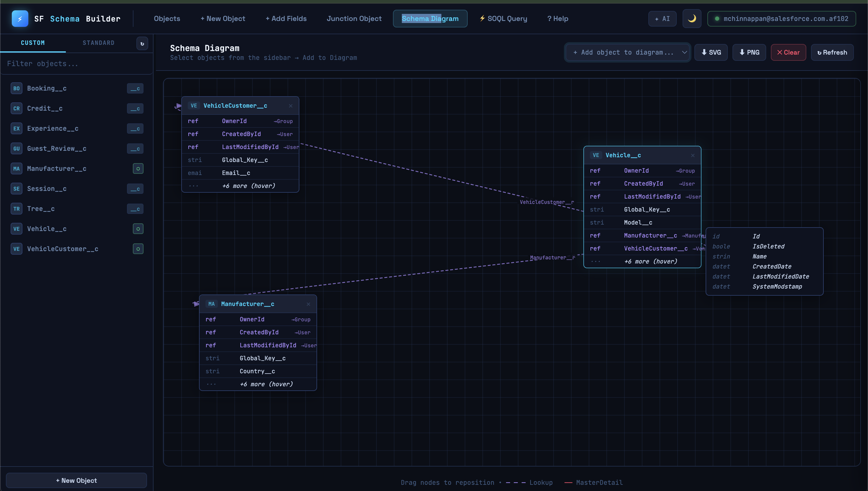Toggle dark mode moon icon
The height and width of the screenshot is (491, 868).
691,19
